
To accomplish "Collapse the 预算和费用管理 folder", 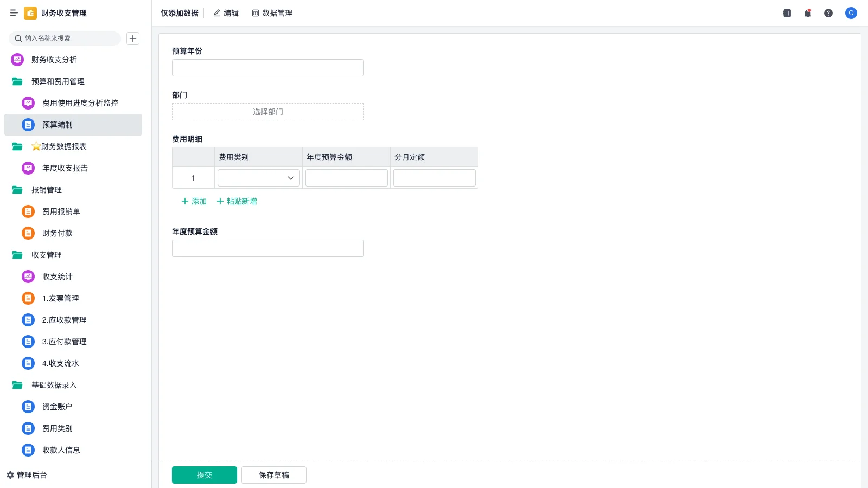I will 17,81.
